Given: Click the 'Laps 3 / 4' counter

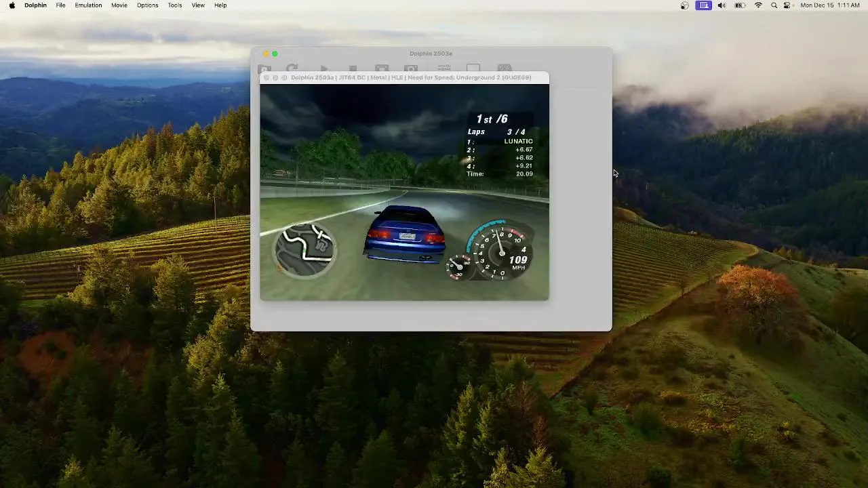Looking at the screenshot, I should pos(496,132).
